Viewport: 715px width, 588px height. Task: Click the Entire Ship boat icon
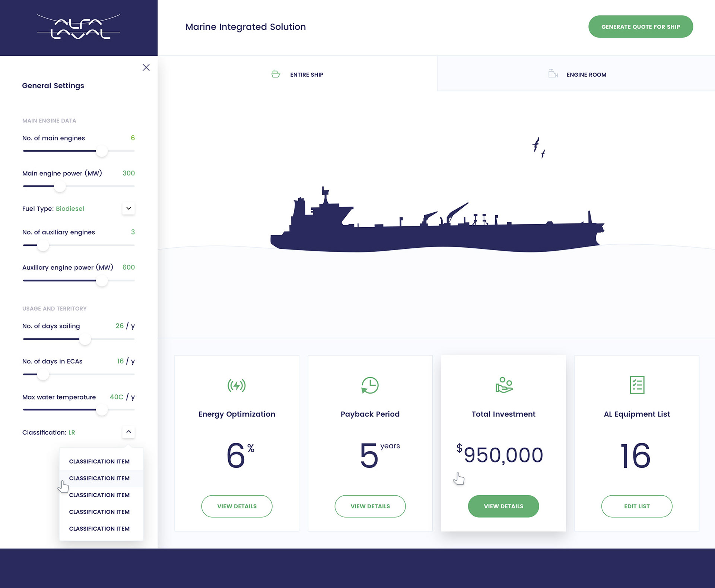276,74
